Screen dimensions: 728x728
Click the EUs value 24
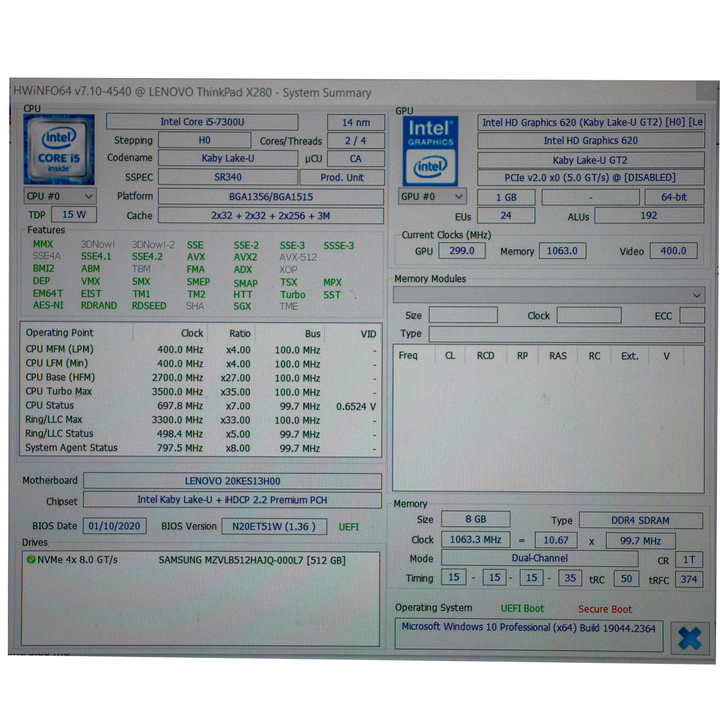[506, 215]
